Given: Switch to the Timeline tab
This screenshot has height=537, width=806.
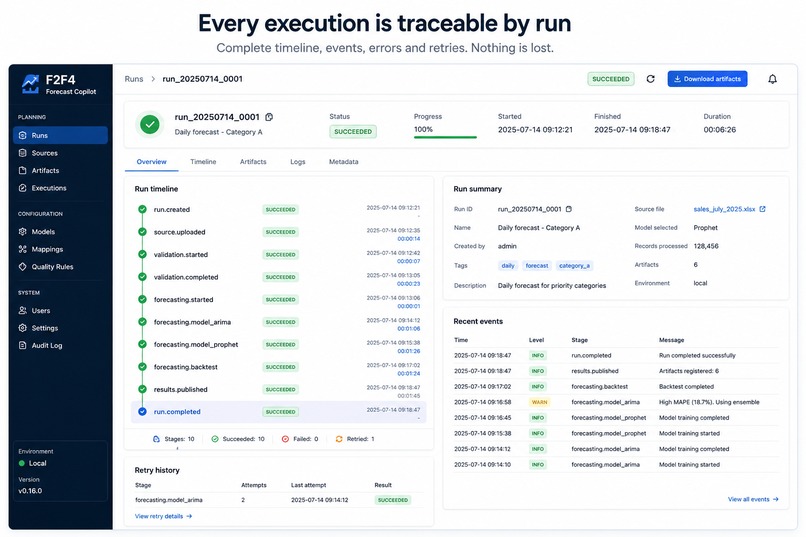Looking at the screenshot, I should (x=203, y=162).
